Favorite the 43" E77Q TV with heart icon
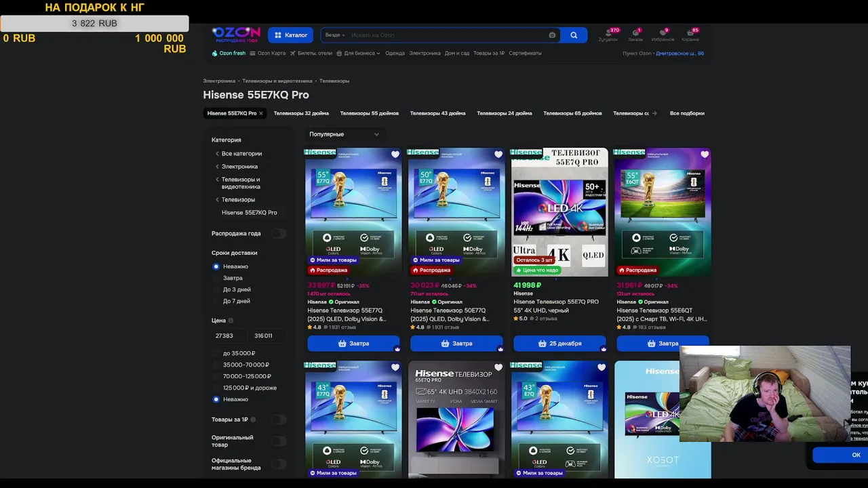This screenshot has width=868, height=488. click(395, 367)
